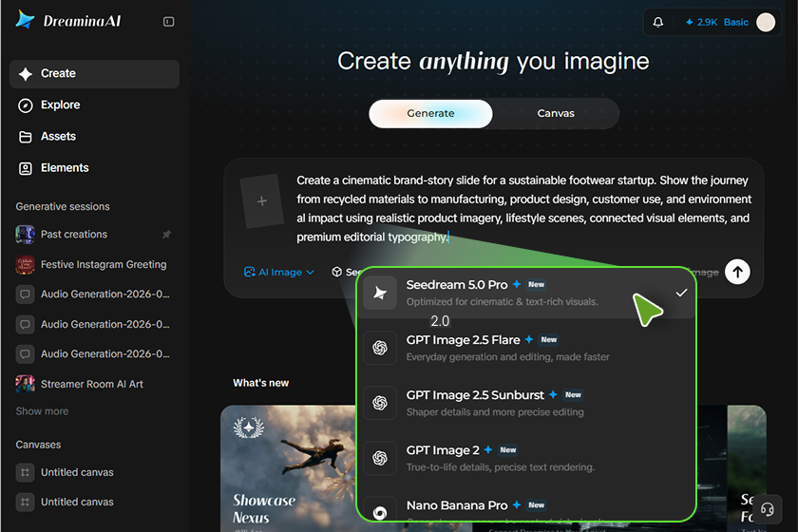Open the Past creations session
The image size is (798, 532).
(95, 235)
